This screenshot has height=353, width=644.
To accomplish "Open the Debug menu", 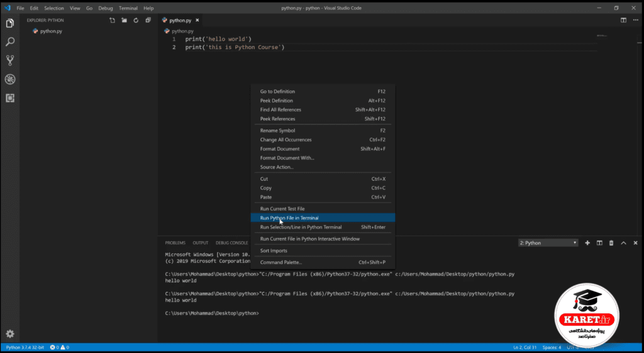I will pos(106,8).
